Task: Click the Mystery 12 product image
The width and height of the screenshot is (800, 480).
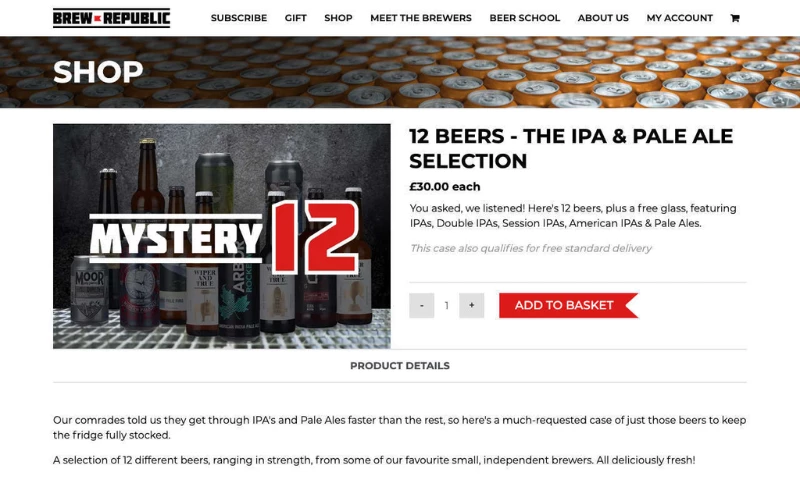Action: 222,236
